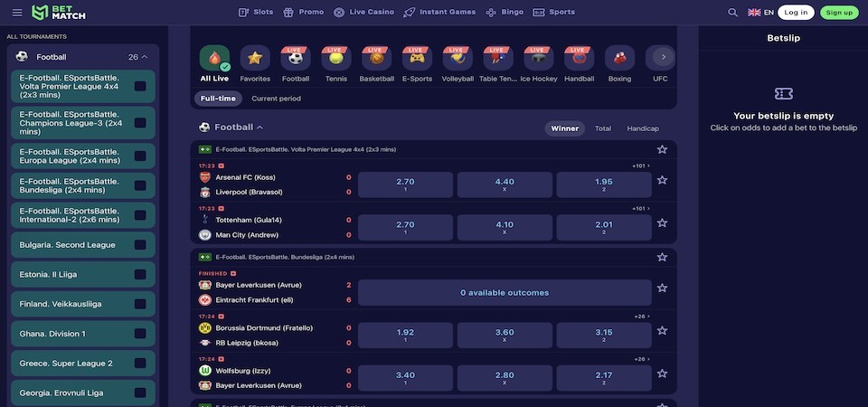
Task: Check the sidebar Bundesliga (2x4 mins) checkbox
Action: [140, 185]
